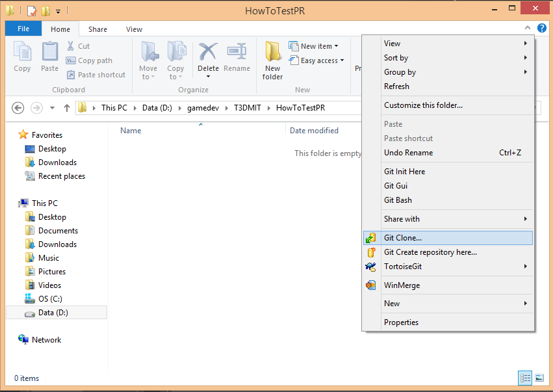Select OS (C:) drive

(50, 299)
